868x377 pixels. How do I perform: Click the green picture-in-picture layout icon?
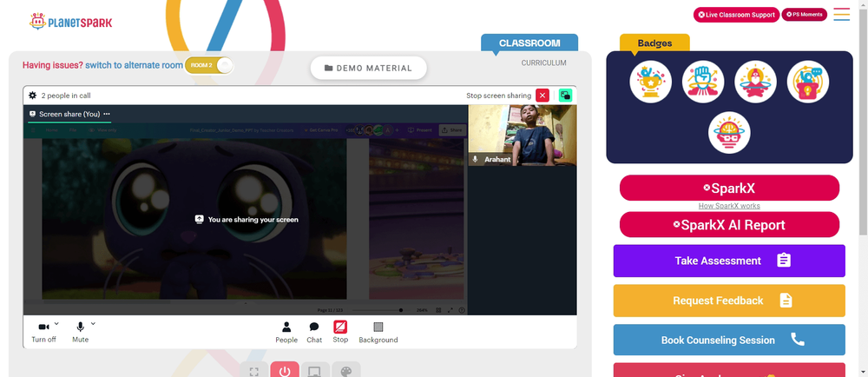[x=565, y=96]
